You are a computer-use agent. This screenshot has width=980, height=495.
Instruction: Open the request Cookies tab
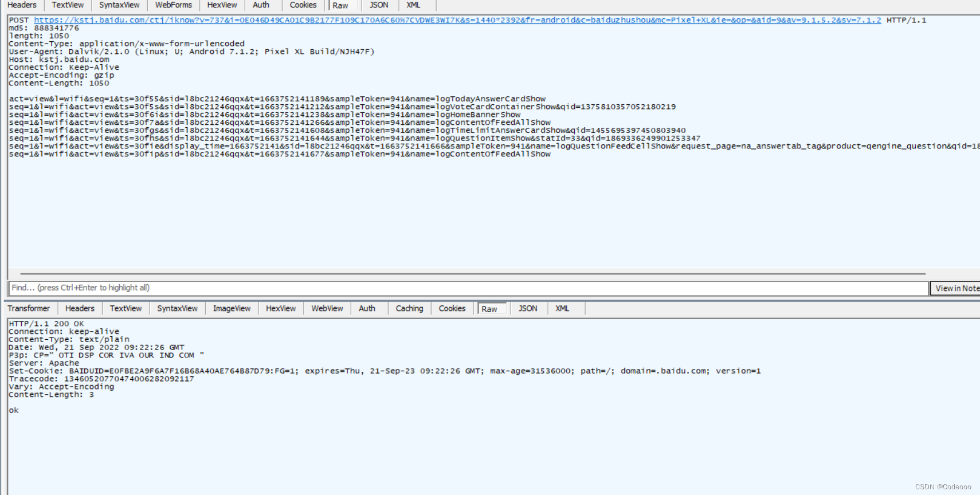[x=303, y=5]
